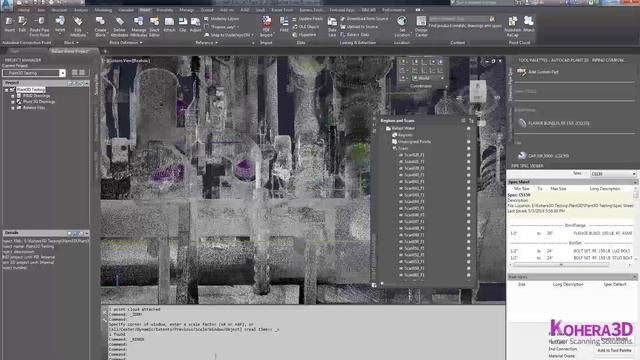Click Add to Tool Palette button
This screenshot has width=640, height=360.
(x=614, y=350)
